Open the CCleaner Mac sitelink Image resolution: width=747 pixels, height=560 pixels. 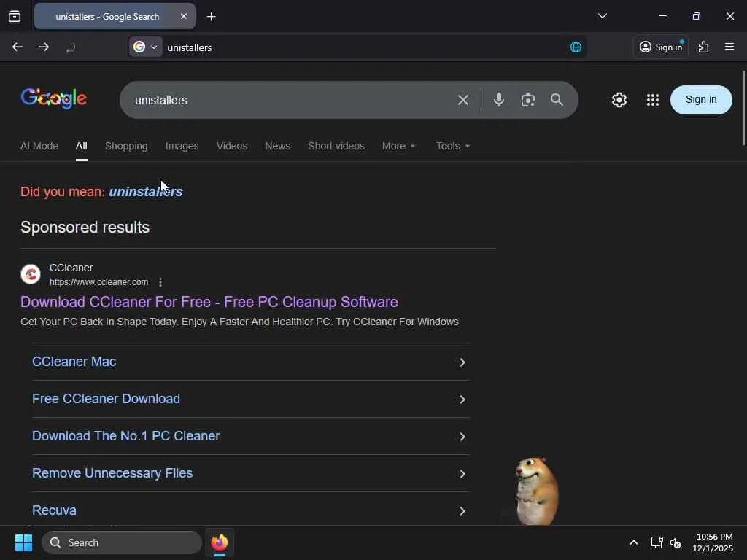pyautogui.click(x=74, y=362)
